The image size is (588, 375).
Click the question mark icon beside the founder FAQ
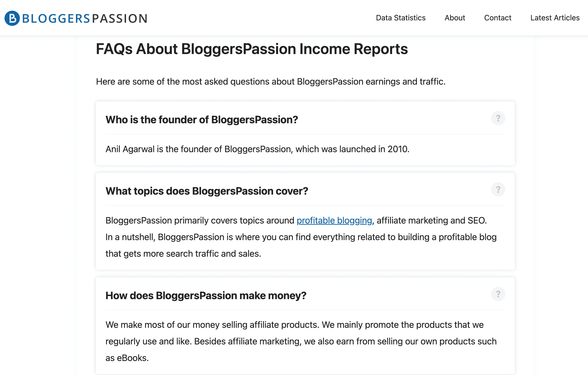[498, 118]
